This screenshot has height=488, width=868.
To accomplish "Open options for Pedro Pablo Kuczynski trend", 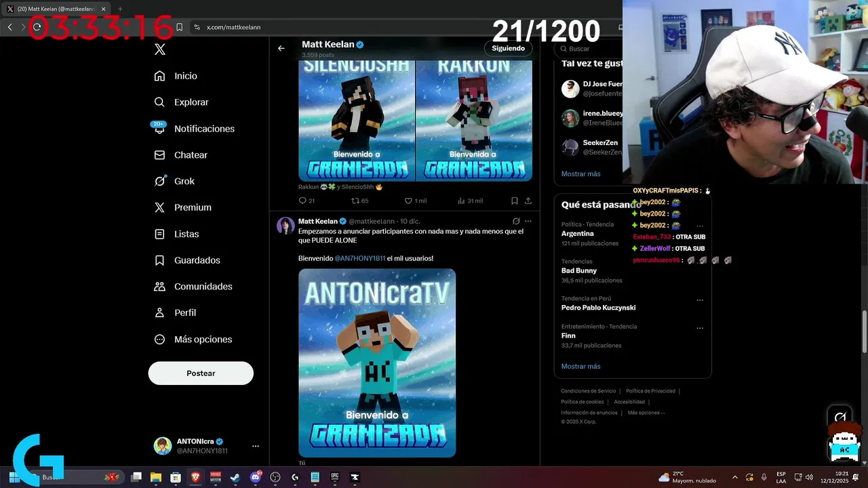I will click(x=700, y=300).
